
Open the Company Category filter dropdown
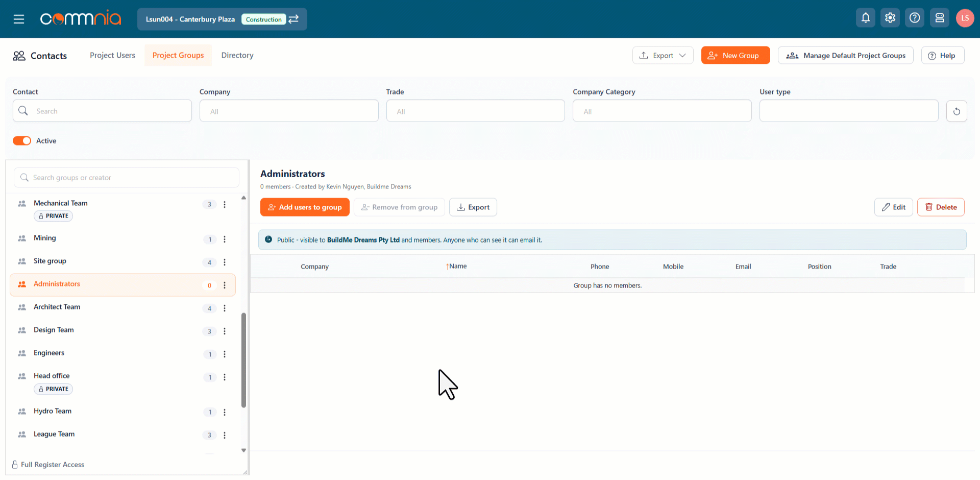[662, 111]
